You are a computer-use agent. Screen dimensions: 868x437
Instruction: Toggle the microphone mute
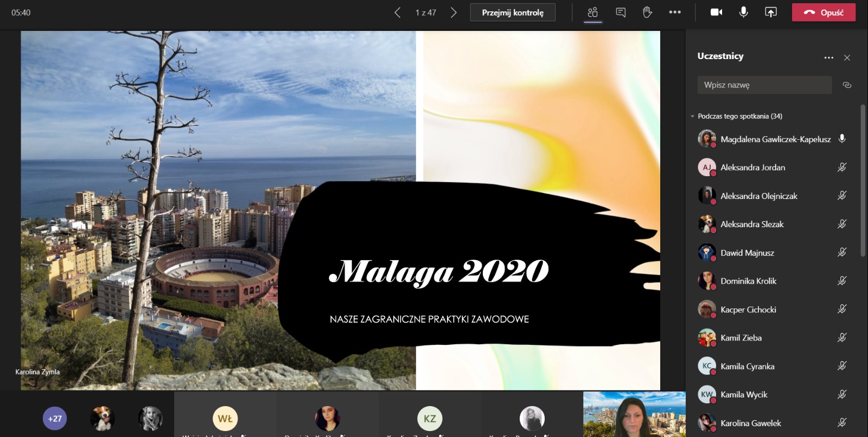(x=743, y=12)
